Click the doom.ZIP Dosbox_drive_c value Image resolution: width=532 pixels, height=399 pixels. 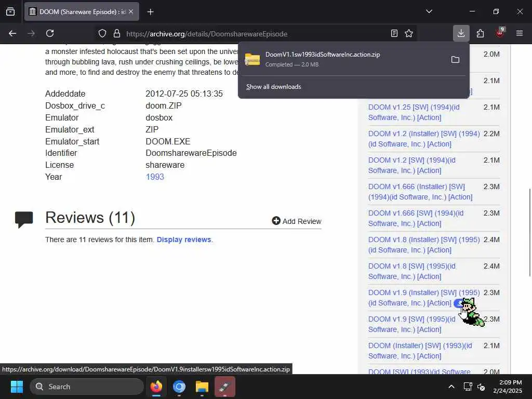tap(164, 105)
